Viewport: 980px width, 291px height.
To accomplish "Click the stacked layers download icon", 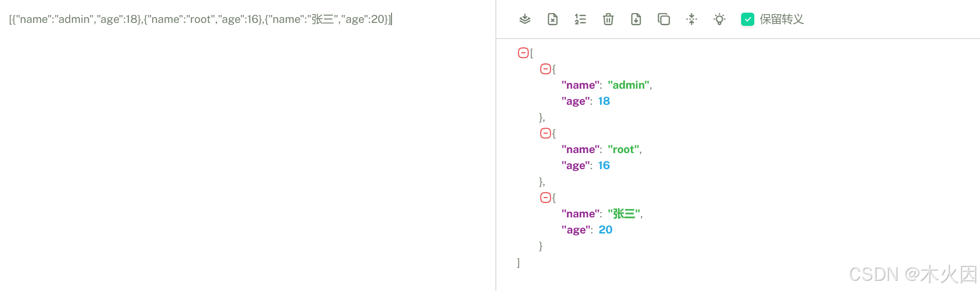I will click(x=525, y=19).
